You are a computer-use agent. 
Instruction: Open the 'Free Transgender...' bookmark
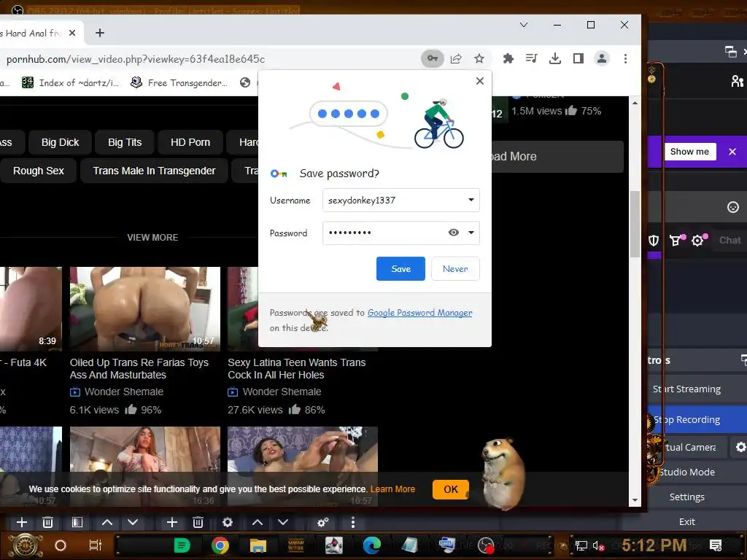point(179,83)
